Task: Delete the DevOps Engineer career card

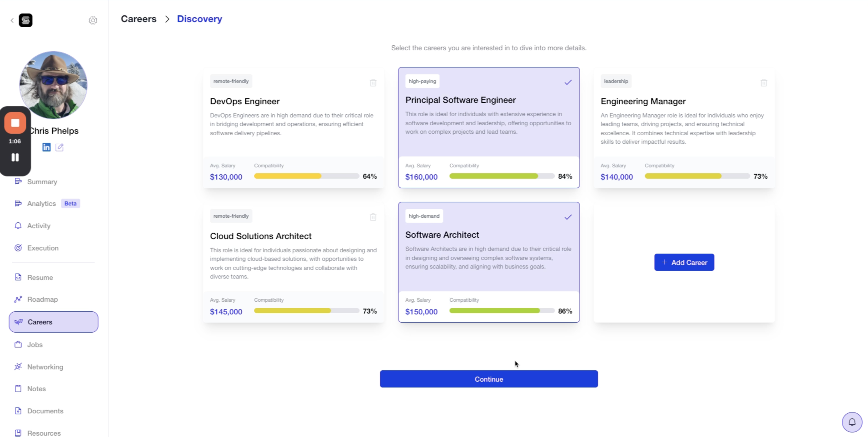Action: pyautogui.click(x=373, y=83)
